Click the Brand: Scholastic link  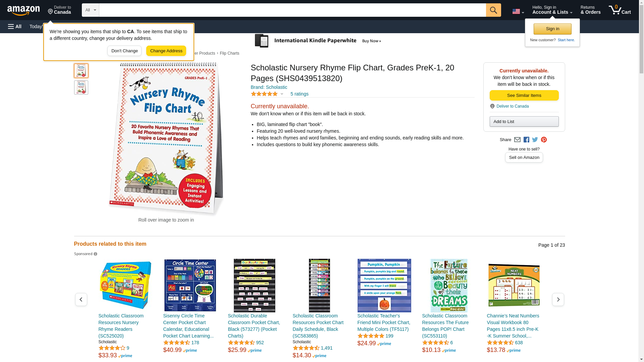point(269,87)
